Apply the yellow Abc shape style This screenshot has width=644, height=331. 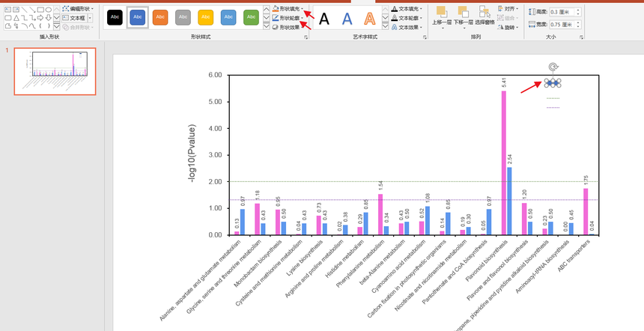[206, 17]
